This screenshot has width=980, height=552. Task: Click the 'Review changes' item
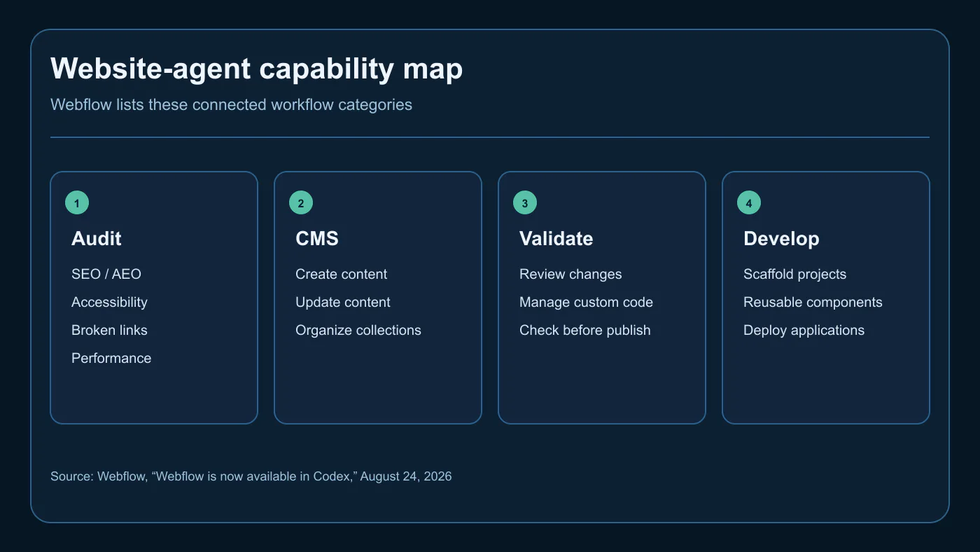click(x=570, y=275)
